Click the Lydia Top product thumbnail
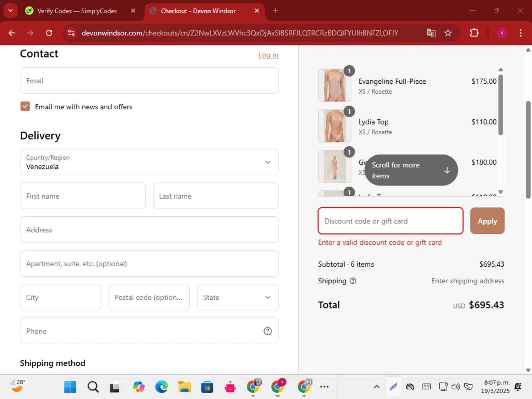The image size is (532, 399). pos(334,126)
